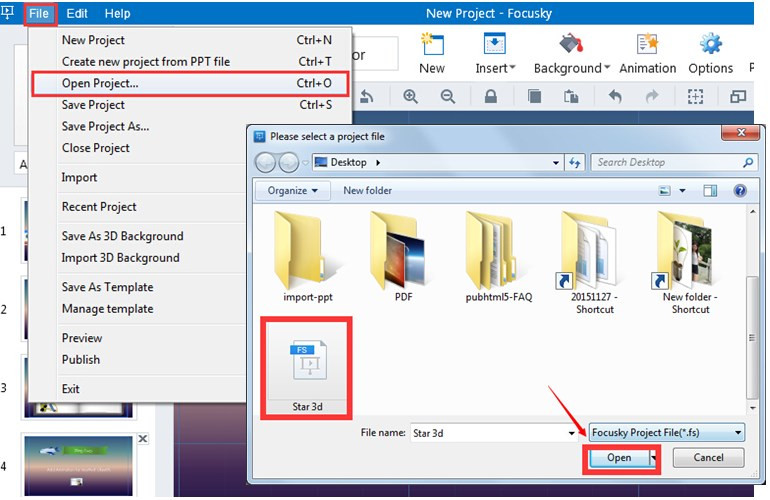Select the import-ppt folder

tap(307, 256)
